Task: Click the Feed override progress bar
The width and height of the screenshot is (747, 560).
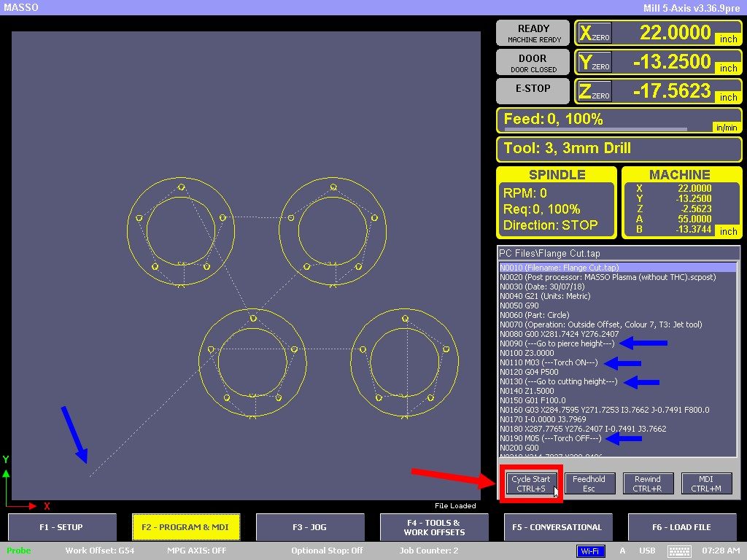Action: pyautogui.click(x=595, y=129)
